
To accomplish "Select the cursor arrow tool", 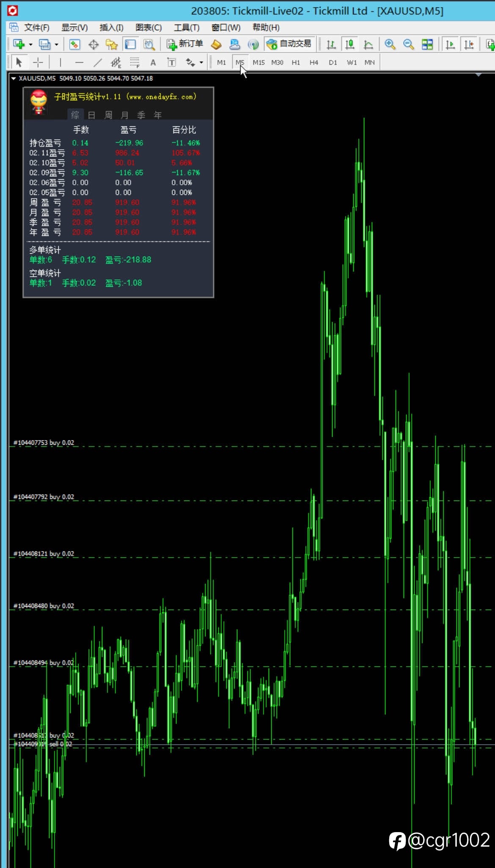I will click(19, 63).
